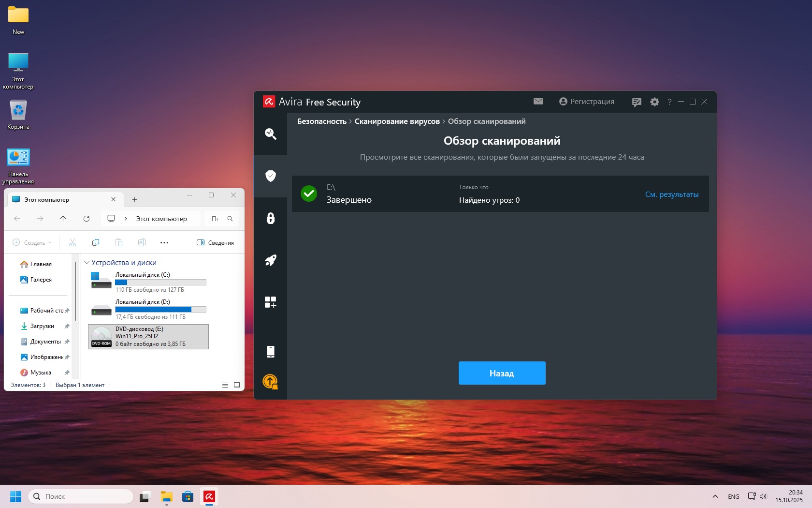Open the Avira mail messages icon
This screenshot has width=812, height=508.
click(538, 101)
